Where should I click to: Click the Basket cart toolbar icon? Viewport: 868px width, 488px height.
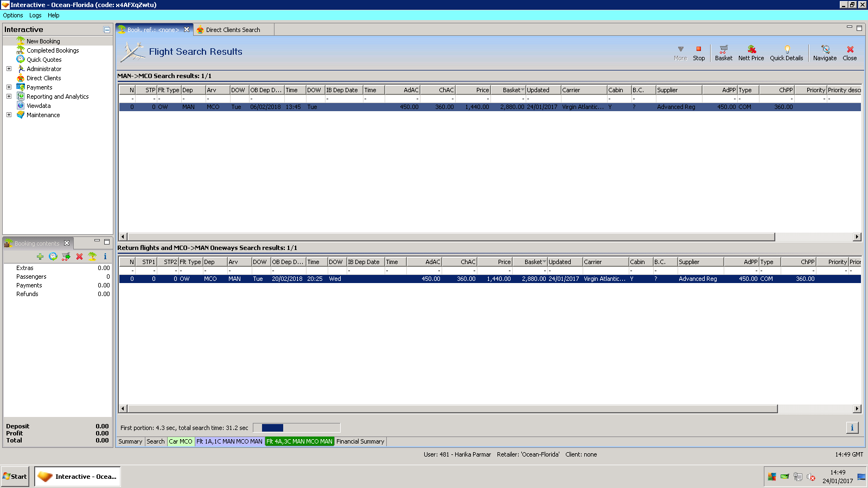724,53
